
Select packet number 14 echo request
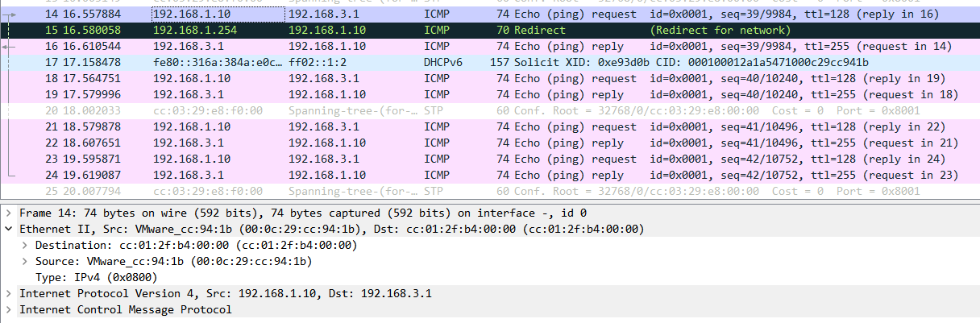click(x=484, y=14)
